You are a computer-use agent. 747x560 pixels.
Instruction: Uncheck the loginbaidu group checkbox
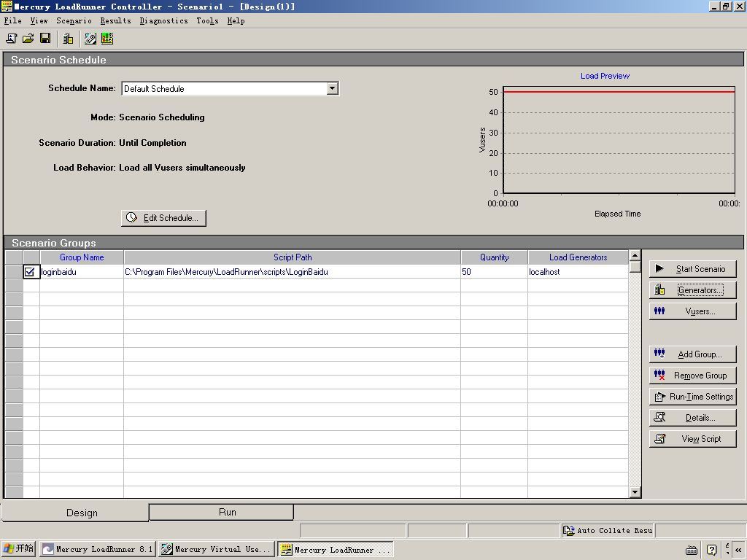click(x=29, y=272)
